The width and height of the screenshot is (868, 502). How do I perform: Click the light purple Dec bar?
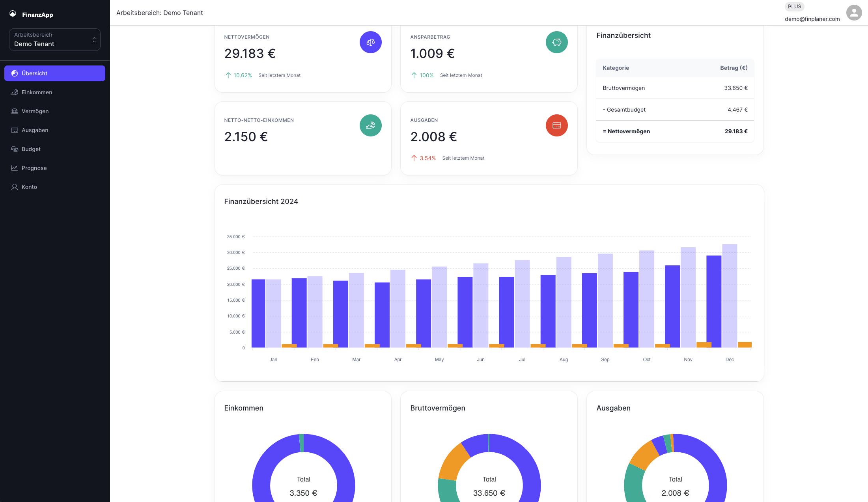pyautogui.click(x=730, y=296)
